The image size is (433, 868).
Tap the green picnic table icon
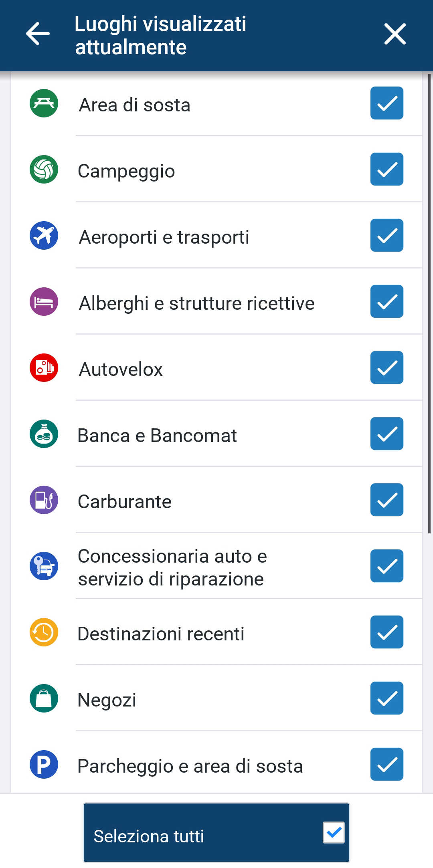(x=44, y=103)
